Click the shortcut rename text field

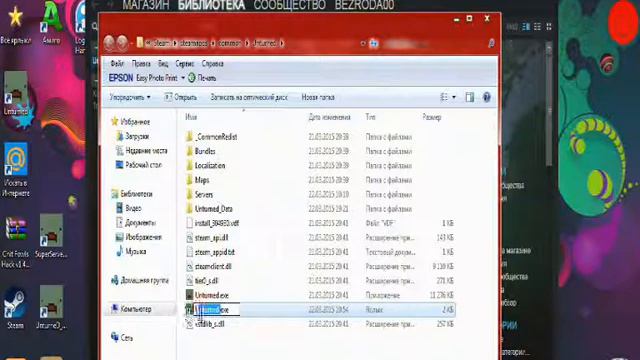tap(217, 310)
